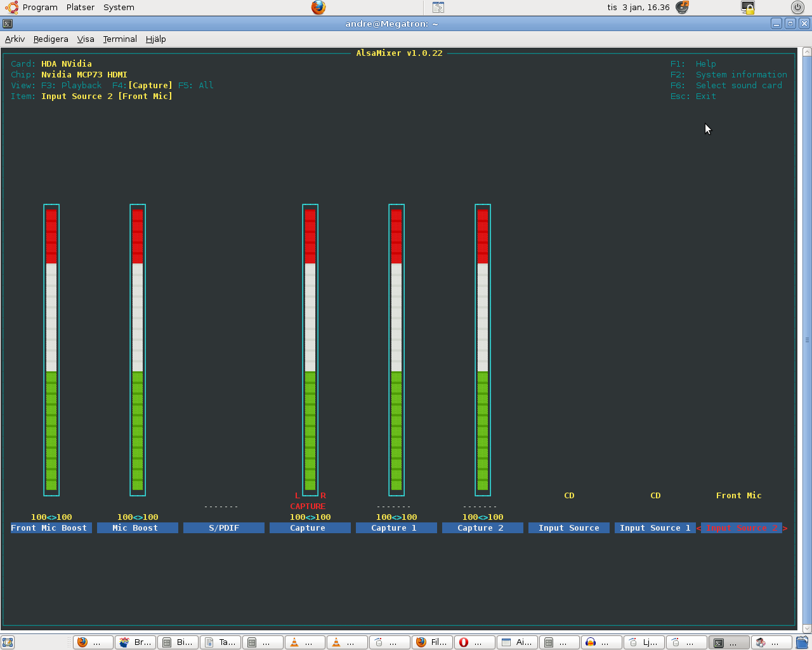Click the network lock status icon
Viewport: 812px width, 650px height.
(x=748, y=8)
